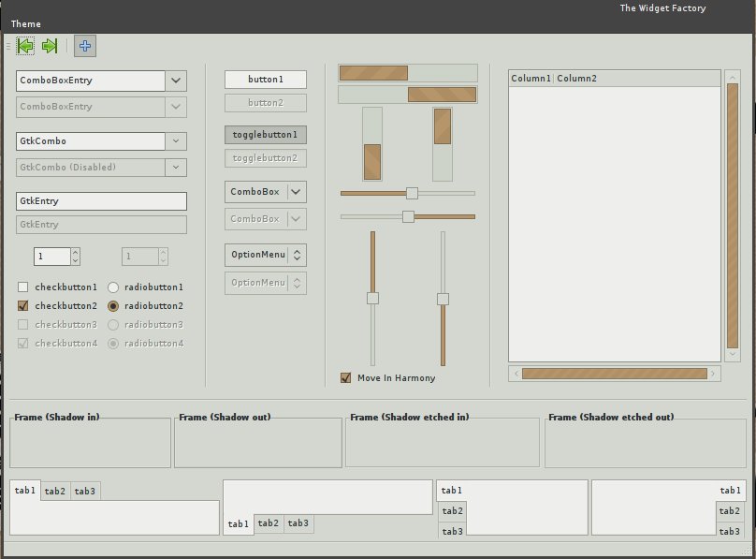Click the left vertical slider handle
Viewport: 756px width, 559px height.
click(372, 298)
